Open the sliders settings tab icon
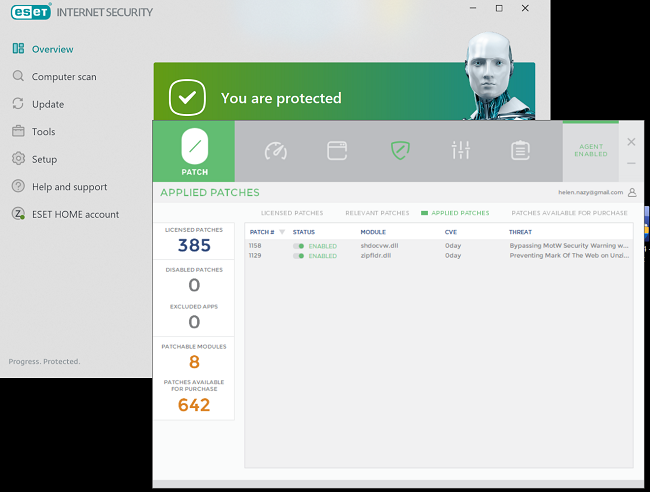This screenshot has width=650, height=492. tap(461, 150)
